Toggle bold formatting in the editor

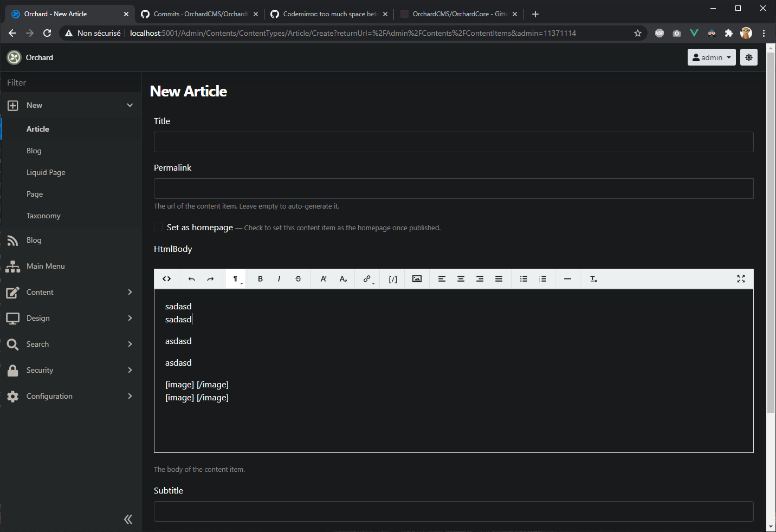[260, 278]
